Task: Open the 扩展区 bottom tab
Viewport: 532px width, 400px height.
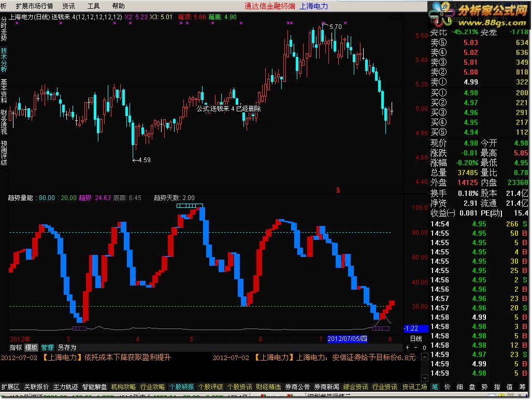Action: 10,387
